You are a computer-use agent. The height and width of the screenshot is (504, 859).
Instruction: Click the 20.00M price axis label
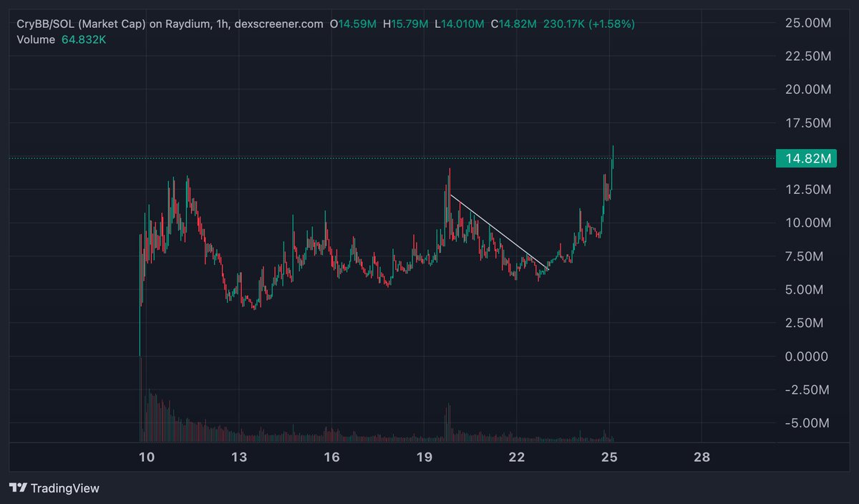tap(807, 89)
